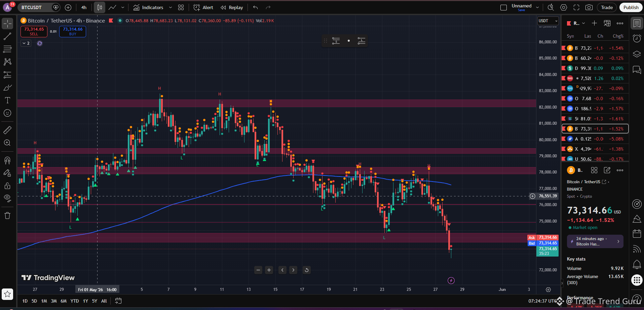This screenshot has height=310, width=644.
Task: Open the Alerts clock panel in right sidebar
Action: point(637,39)
